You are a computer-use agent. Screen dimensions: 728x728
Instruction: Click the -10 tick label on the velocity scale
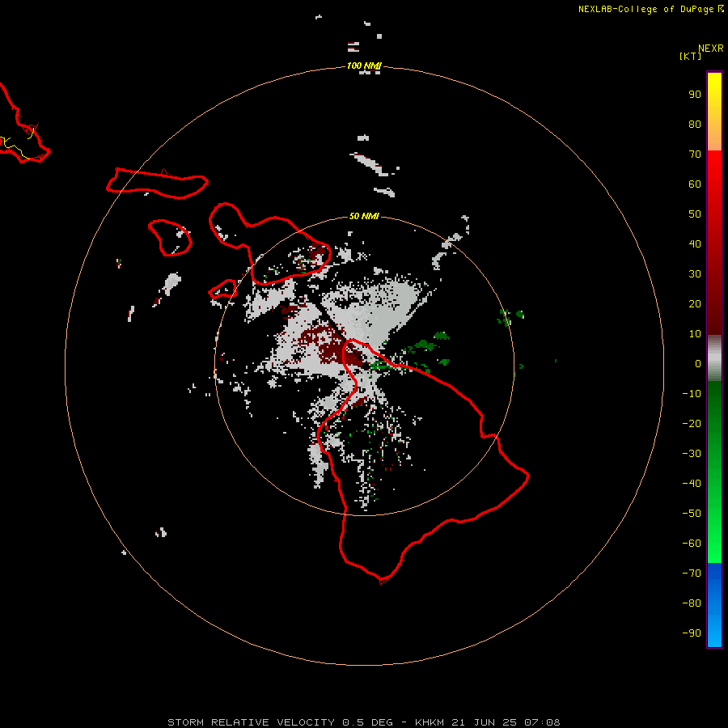click(692, 394)
